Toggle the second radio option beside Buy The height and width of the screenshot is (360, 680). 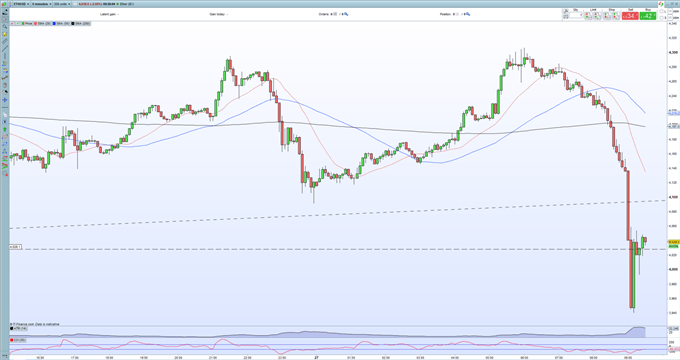tap(662, 18)
